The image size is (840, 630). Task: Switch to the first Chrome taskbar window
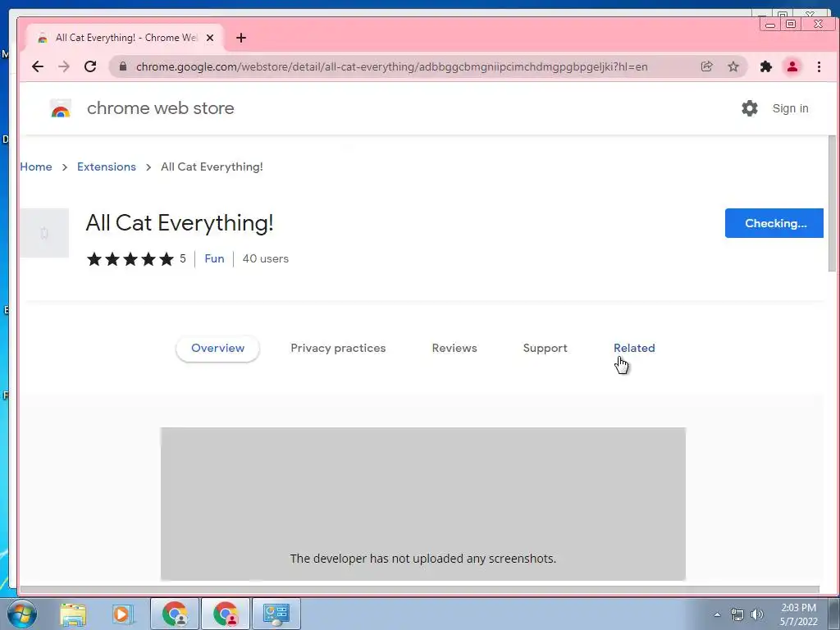point(175,614)
